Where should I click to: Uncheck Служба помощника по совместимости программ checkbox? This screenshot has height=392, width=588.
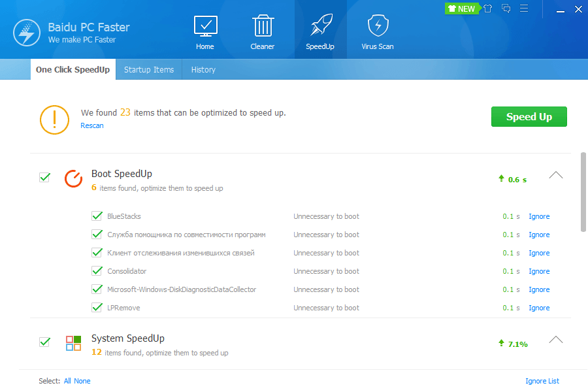(x=97, y=235)
